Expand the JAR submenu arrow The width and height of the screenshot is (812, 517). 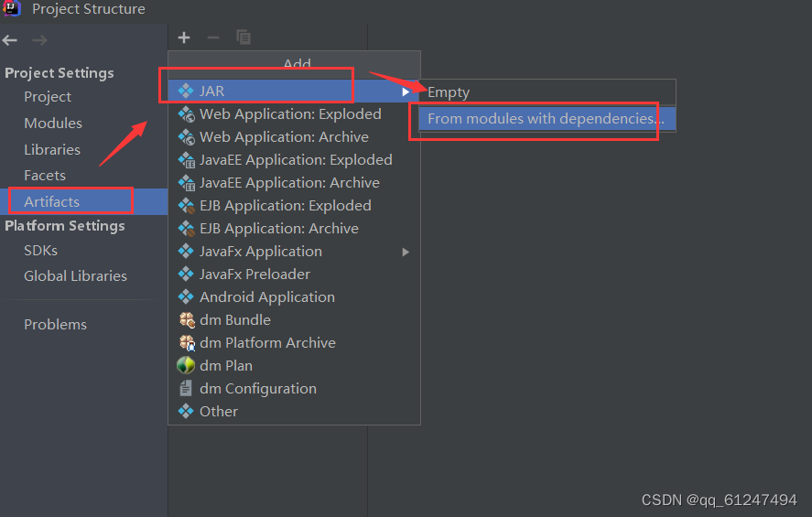406,92
